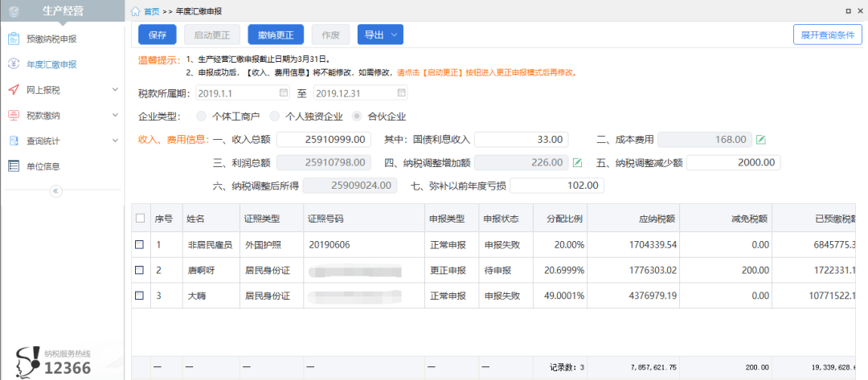Image resolution: width=868 pixels, height=380 pixels.
Task: Click the 证照类型 column header
Action: coord(272,219)
